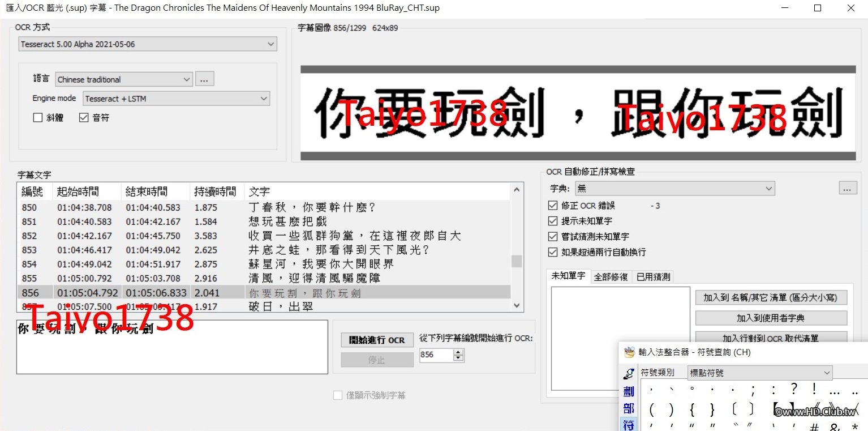
Task: Click the handwriting pen icon in the IME sidebar
Action: 629,374
